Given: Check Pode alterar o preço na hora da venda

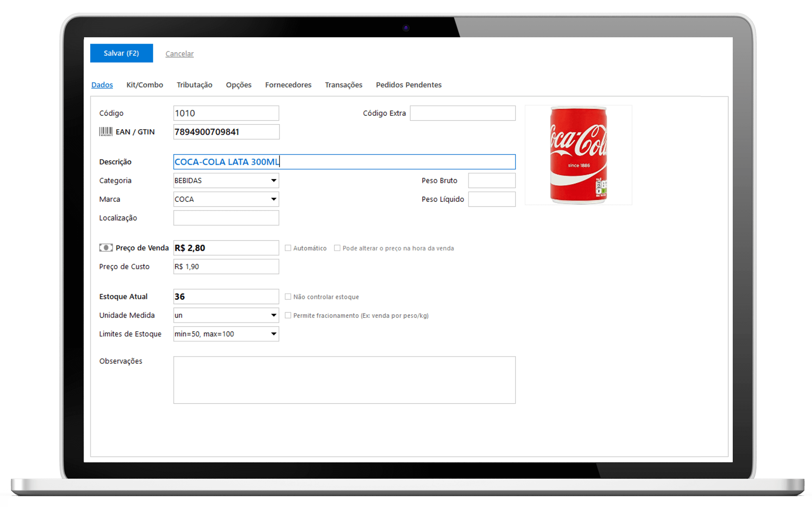Looking at the screenshot, I should (337, 248).
